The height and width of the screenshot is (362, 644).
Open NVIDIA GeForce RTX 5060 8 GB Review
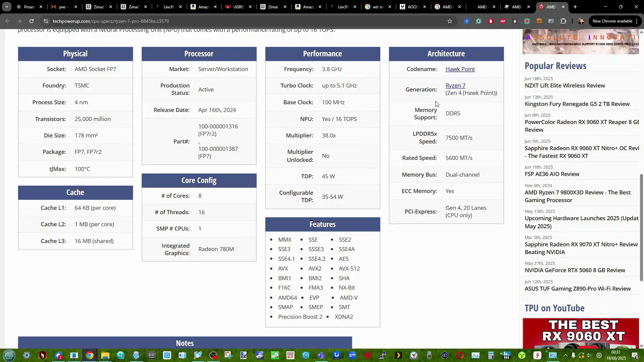(575, 270)
